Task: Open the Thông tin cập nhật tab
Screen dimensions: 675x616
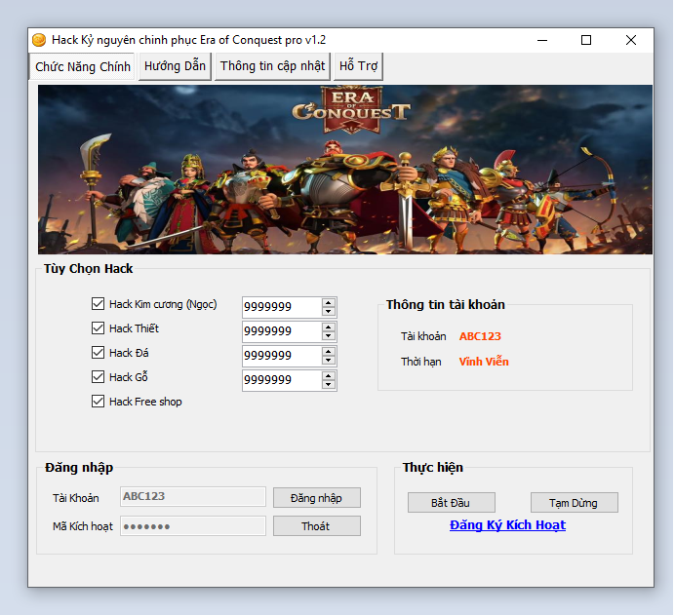Action: 272,66
